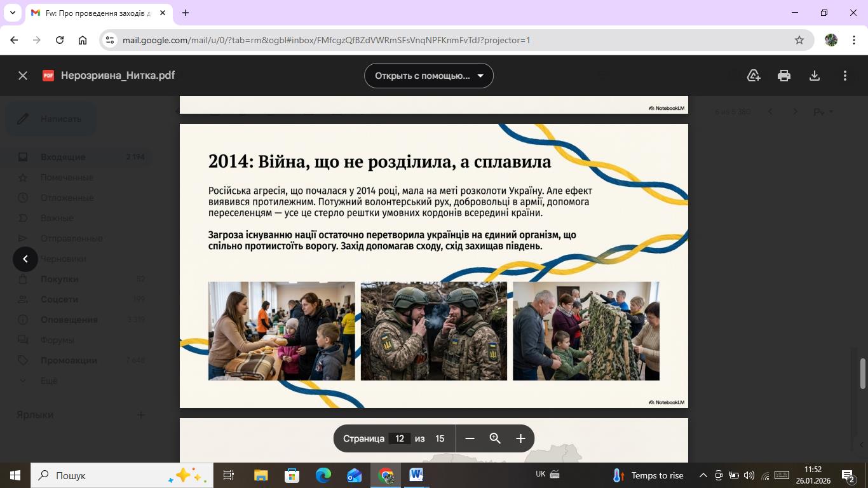The width and height of the screenshot is (868, 488).
Task: Bookmark this page with the star icon
Action: (799, 40)
